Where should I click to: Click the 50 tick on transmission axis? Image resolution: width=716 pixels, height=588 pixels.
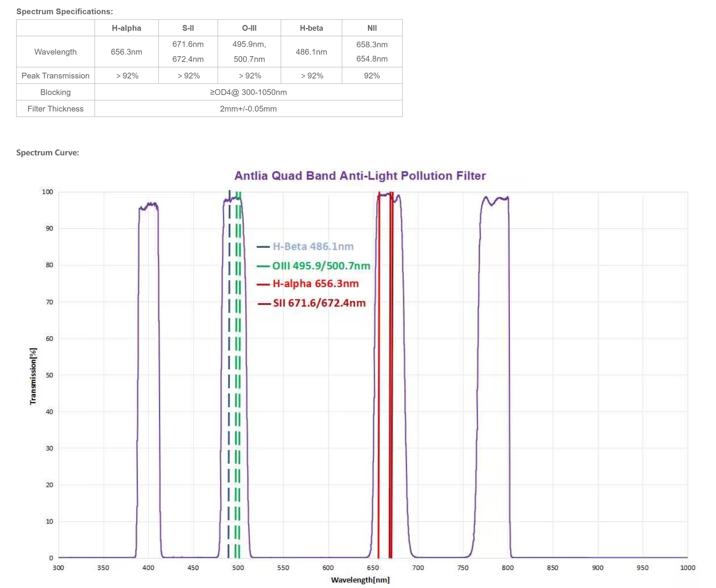click(49, 375)
